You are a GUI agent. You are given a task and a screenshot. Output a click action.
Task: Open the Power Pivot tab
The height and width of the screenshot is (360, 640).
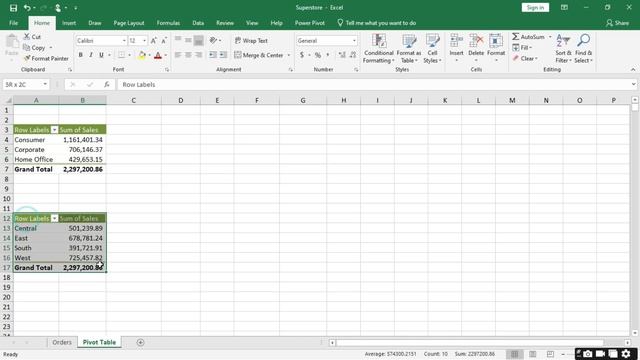[309, 23]
